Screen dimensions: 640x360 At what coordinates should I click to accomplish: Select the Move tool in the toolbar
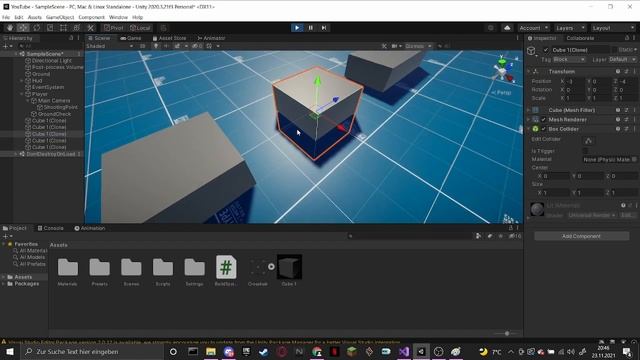(x=23, y=28)
